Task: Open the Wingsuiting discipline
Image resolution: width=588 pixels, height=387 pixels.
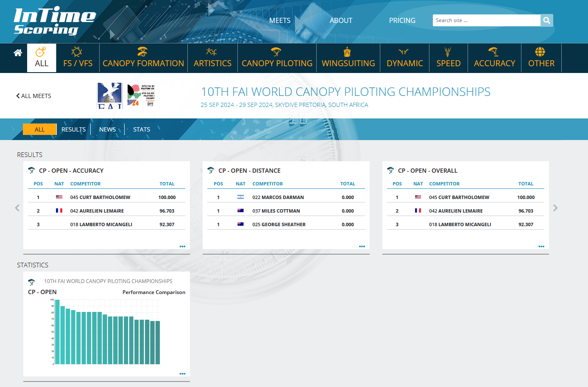Action: (348, 58)
